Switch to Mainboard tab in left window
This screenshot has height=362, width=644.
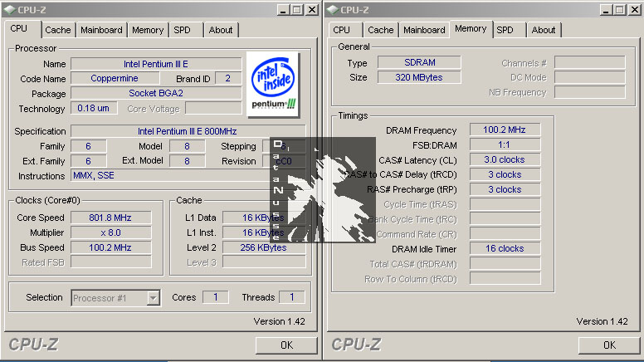click(x=101, y=30)
